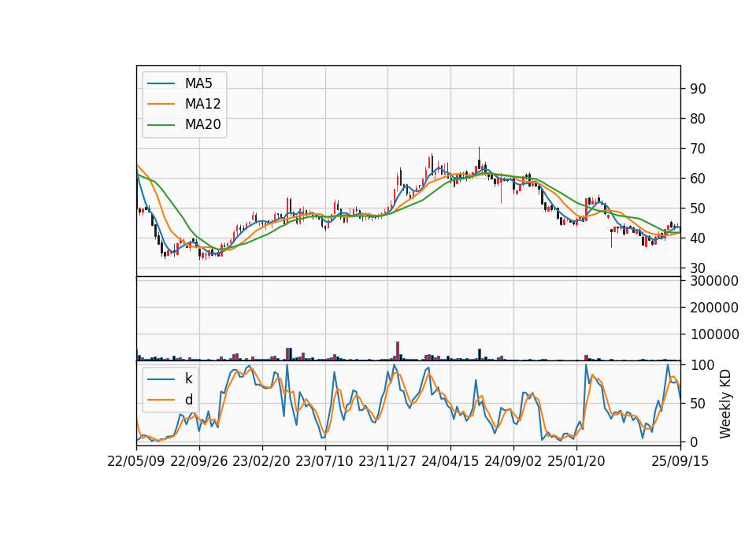Click the KD axis value 50
The height and width of the screenshot is (543, 756).
click(x=698, y=403)
